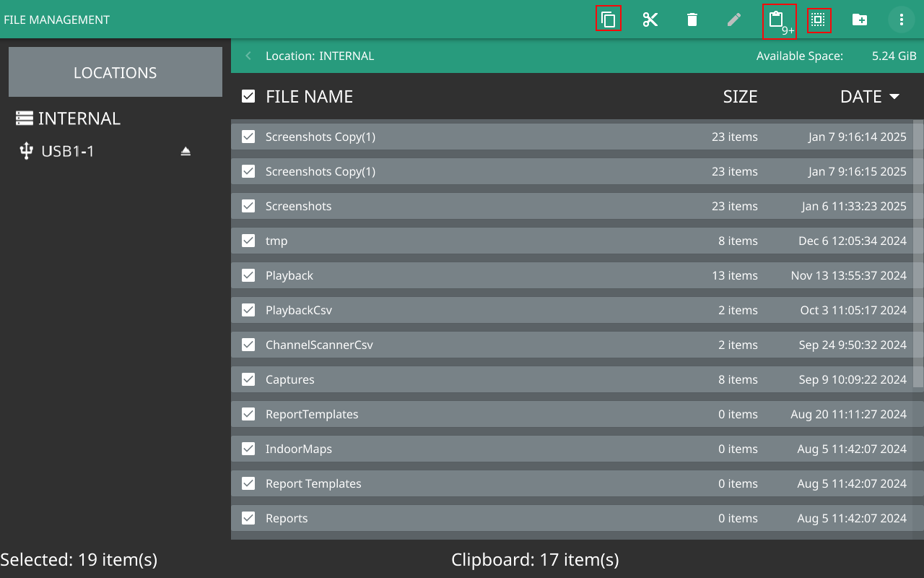Toggle the select-all checkbox beside FILE NAME
Screen dimensions: 924x578
(x=248, y=96)
